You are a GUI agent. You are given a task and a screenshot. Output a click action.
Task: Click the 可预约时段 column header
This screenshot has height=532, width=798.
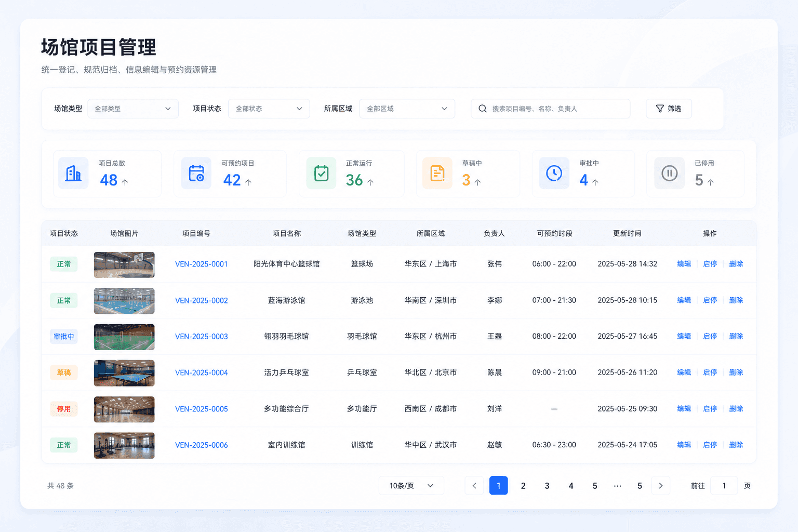coord(555,234)
